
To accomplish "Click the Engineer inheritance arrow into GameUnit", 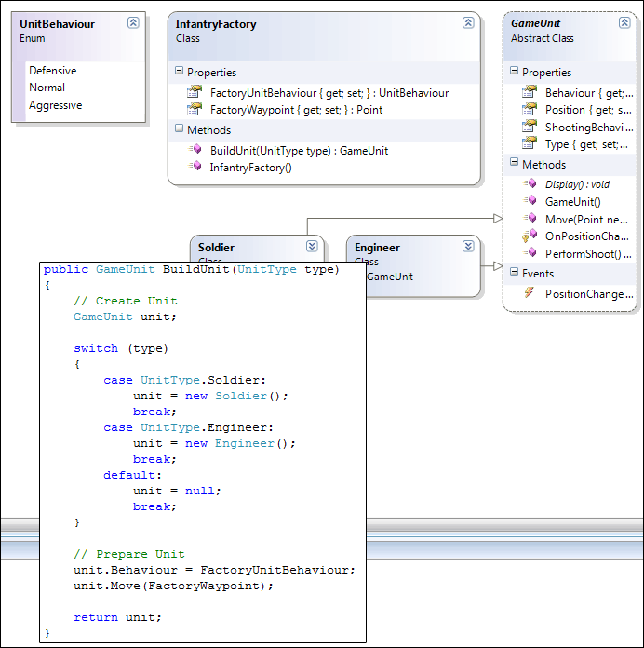I will tap(498, 265).
